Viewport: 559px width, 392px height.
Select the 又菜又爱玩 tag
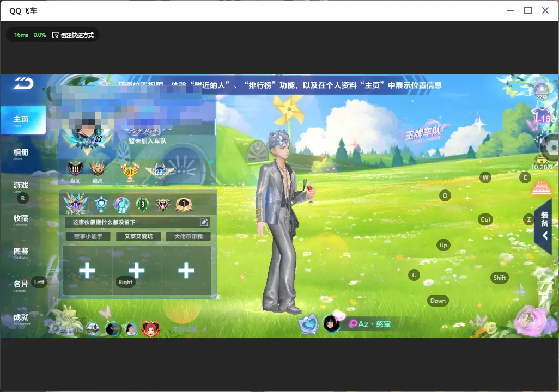138,236
